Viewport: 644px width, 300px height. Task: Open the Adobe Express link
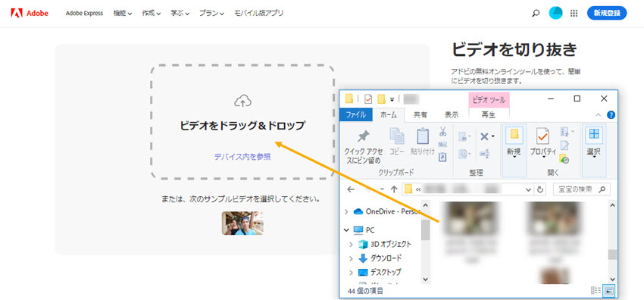84,13
